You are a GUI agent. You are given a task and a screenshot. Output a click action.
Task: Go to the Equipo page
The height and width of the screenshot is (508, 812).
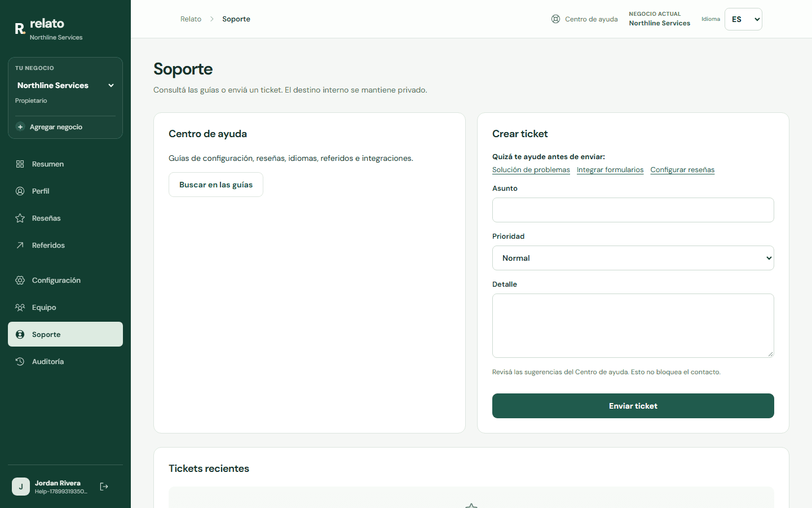[65, 308]
